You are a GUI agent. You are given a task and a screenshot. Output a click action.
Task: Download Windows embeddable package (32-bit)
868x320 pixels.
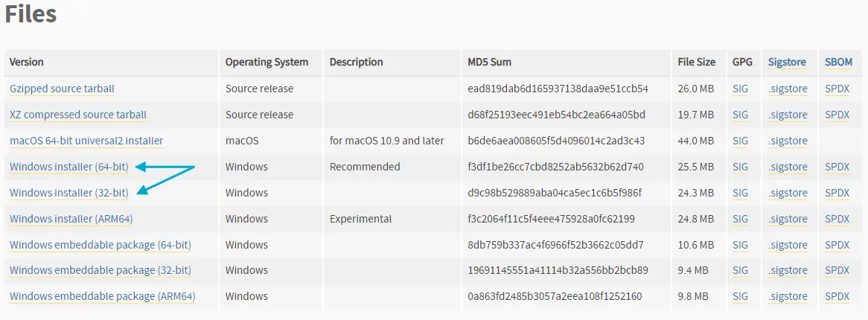tap(100, 271)
